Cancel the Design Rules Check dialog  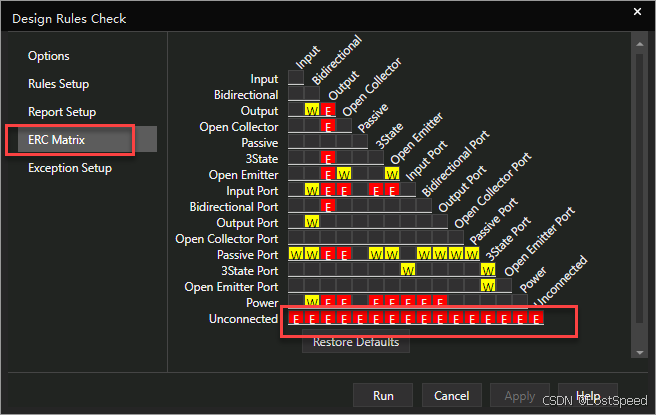click(451, 395)
